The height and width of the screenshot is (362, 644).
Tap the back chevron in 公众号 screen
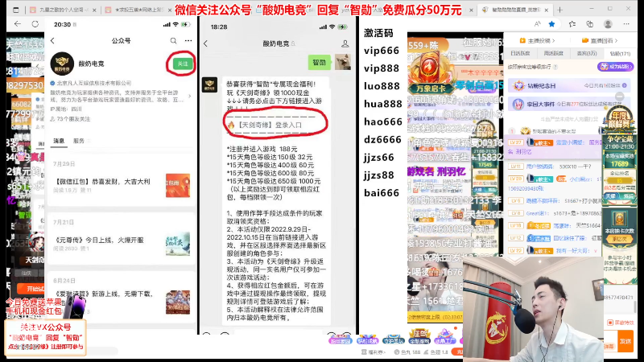pos(52,41)
